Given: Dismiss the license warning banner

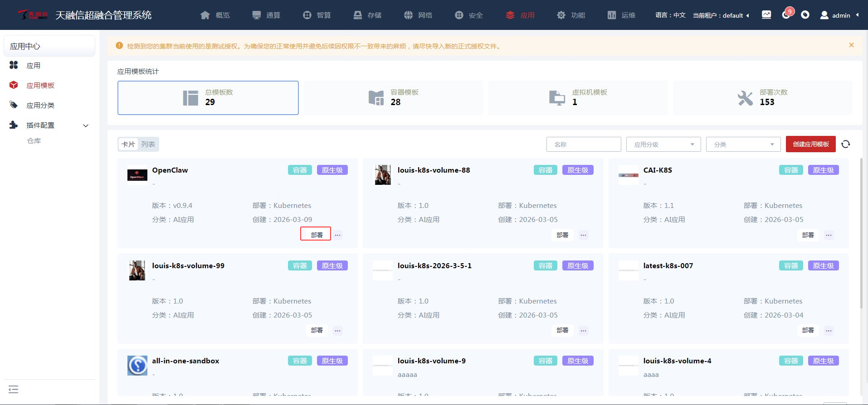Looking at the screenshot, I should tap(851, 45).
